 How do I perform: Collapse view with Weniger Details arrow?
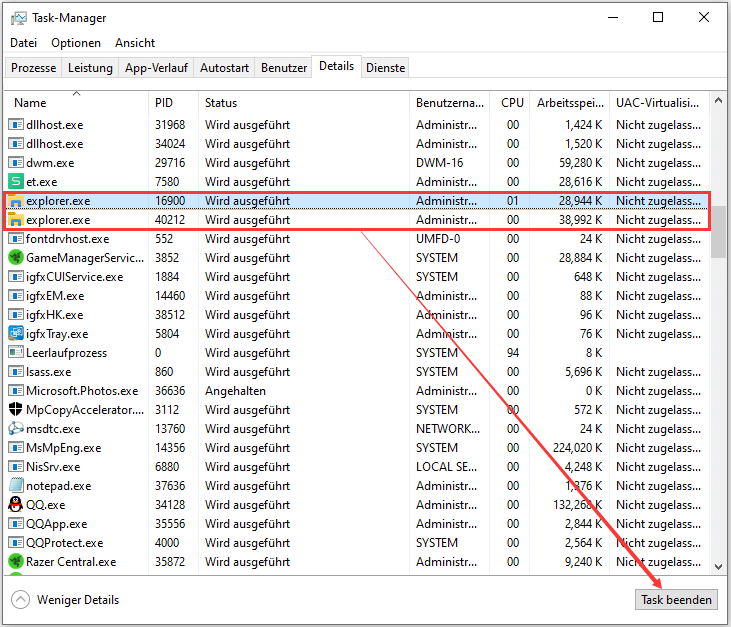(20, 599)
